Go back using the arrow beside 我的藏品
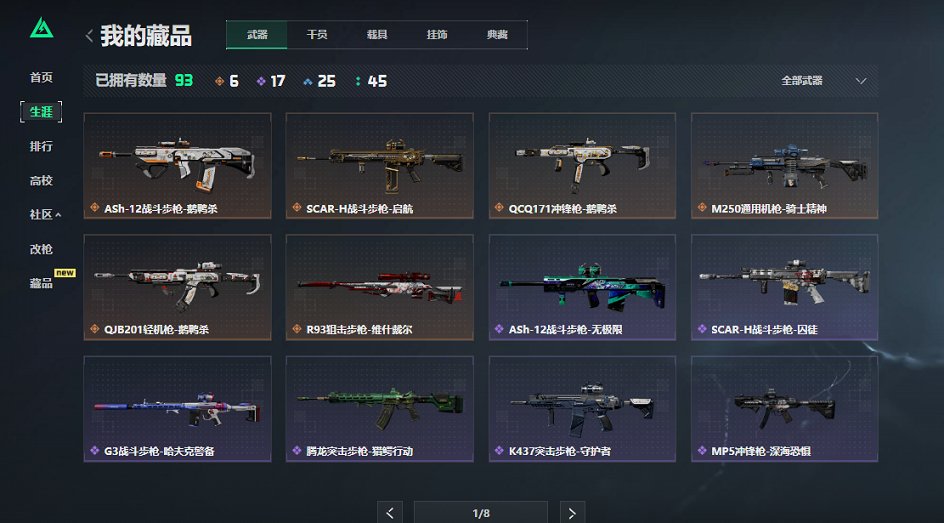944x523 pixels. pos(89,36)
